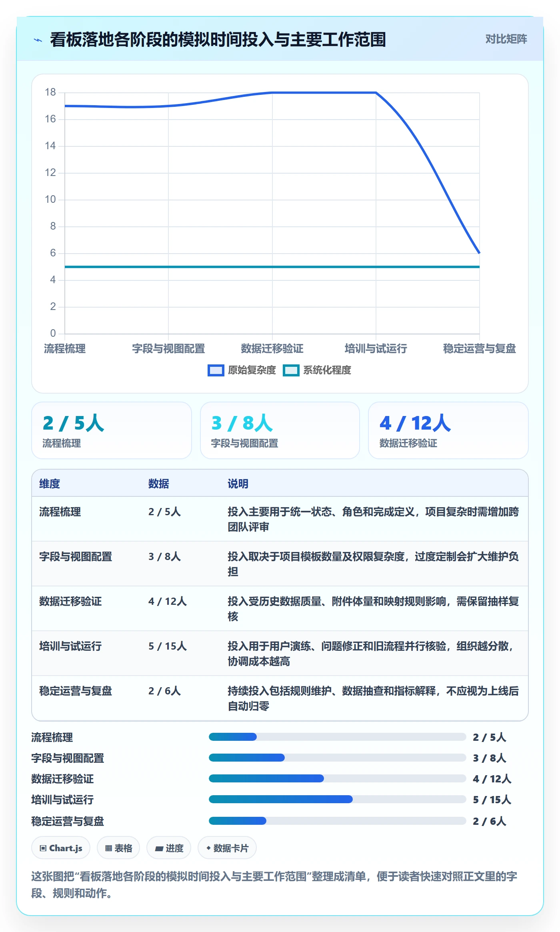Viewport: 560px width, 932px height.
Task: Click the 对比矩阵 label in header
Action: [x=506, y=39]
